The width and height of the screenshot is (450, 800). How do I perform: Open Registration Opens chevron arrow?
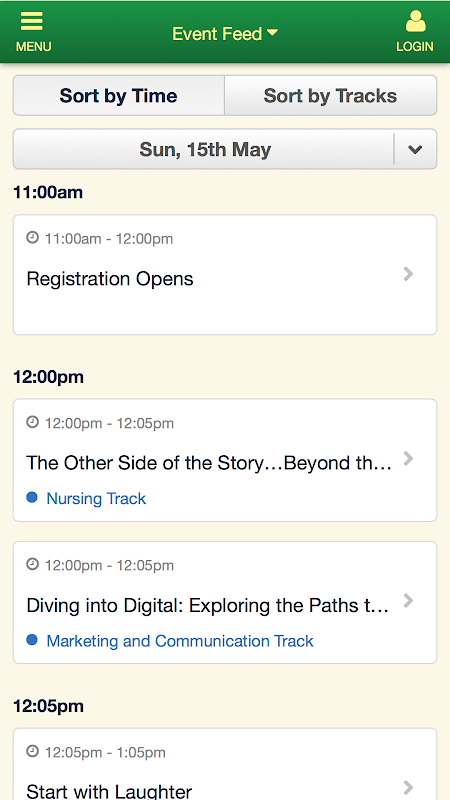coord(408,274)
